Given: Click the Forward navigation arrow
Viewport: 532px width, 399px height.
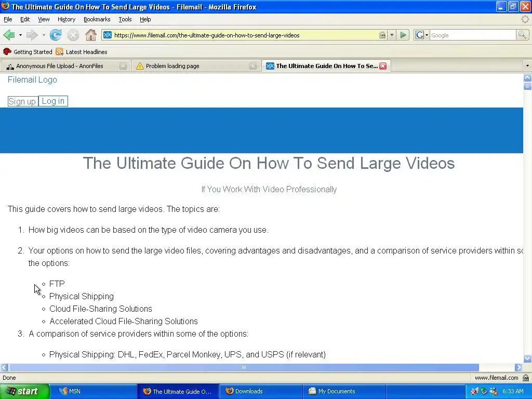Looking at the screenshot, I should 32,35.
